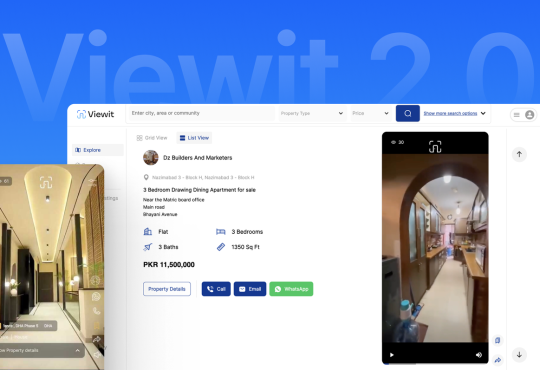The image size is (540, 370).
Task: Go to previous listing with up arrow
Action: tap(519, 154)
